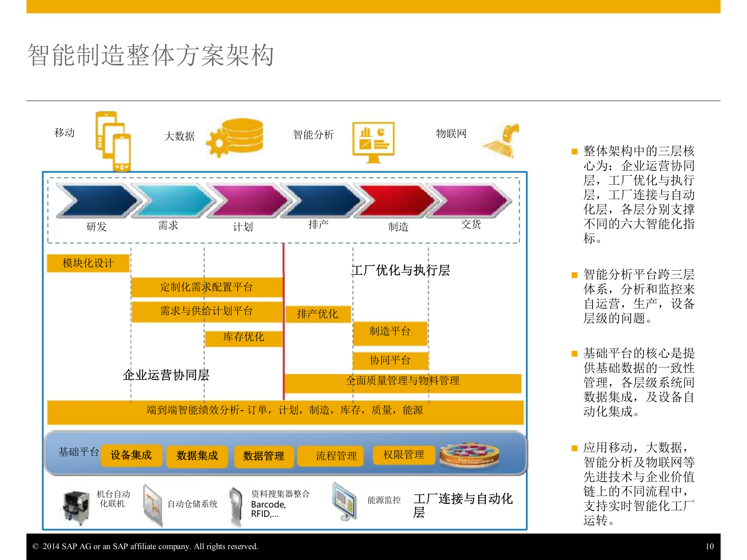Select the 能源监控 monitor icon
747x560 pixels.
point(344,502)
